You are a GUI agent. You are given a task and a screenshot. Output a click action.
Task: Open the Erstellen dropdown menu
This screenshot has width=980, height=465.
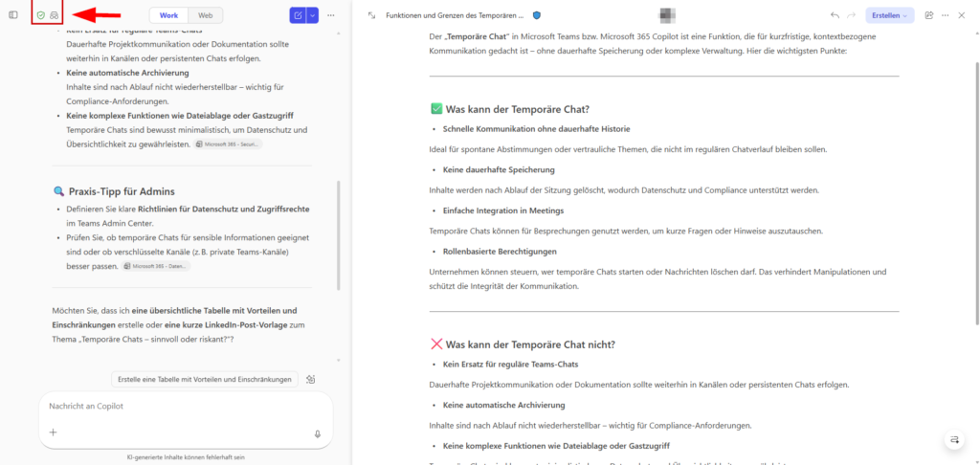889,15
